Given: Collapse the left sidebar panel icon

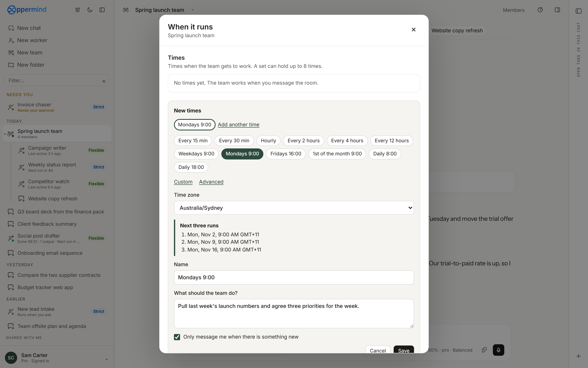Looking at the screenshot, I should [102, 10].
